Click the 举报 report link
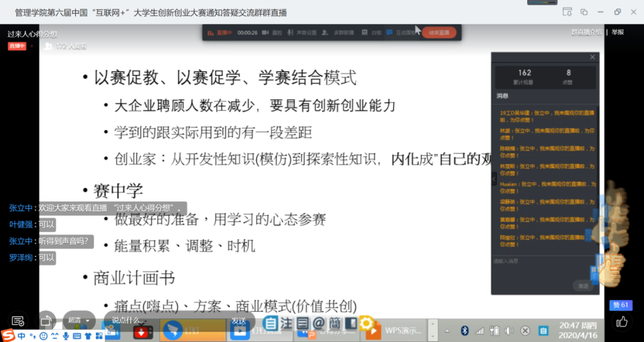 pos(618,32)
